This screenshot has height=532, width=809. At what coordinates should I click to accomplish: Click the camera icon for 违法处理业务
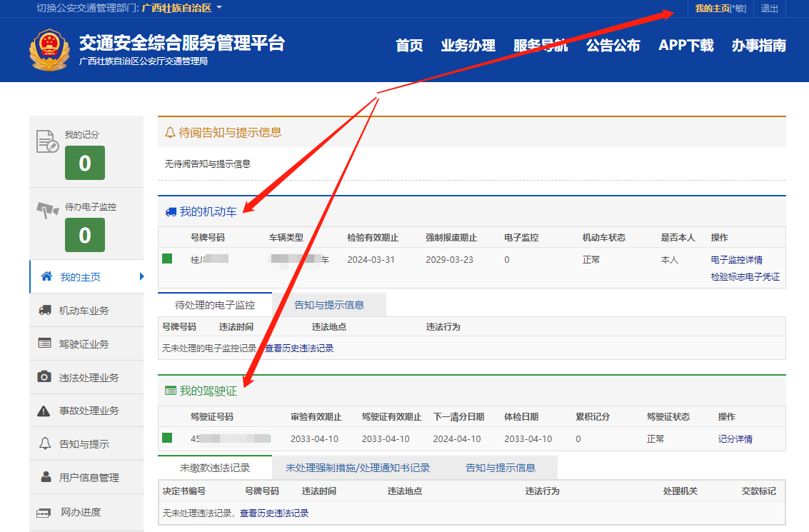click(x=44, y=377)
